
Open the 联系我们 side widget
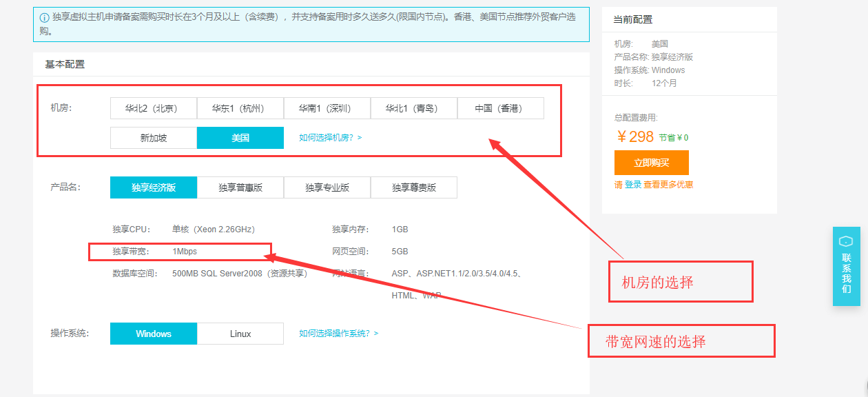[x=846, y=267]
